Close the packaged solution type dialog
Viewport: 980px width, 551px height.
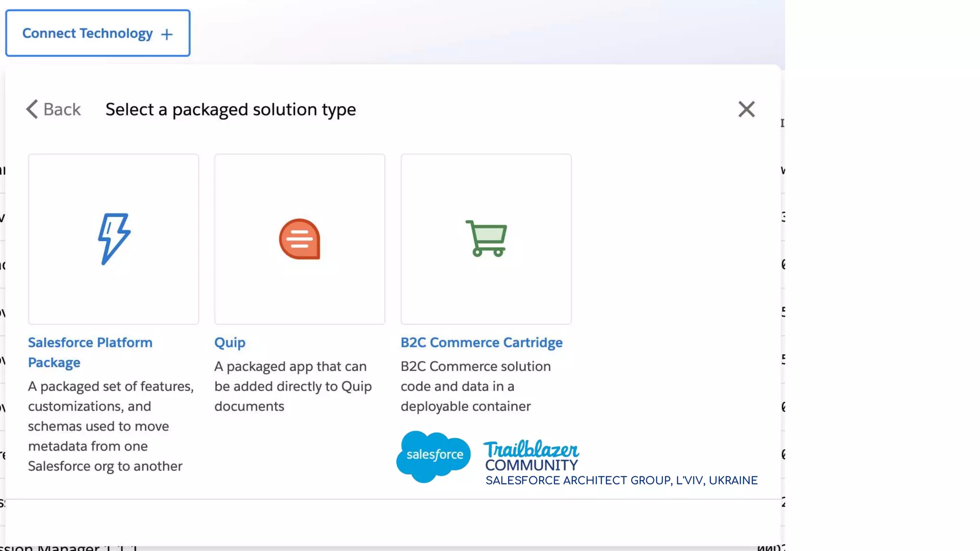[746, 109]
